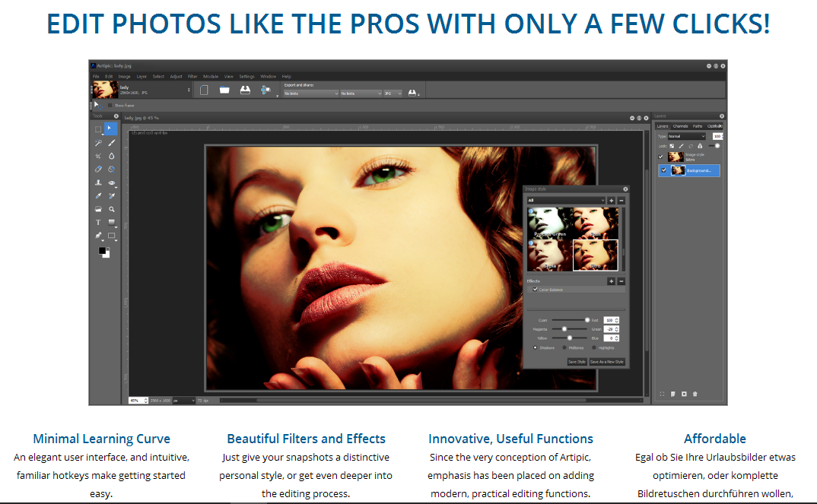Switch to the Paths tab

(698, 126)
